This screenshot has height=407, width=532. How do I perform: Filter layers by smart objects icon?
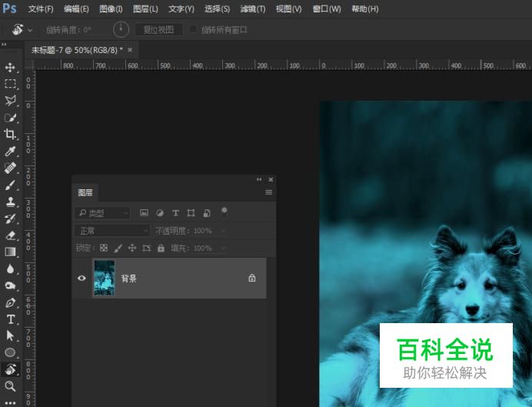click(x=207, y=213)
